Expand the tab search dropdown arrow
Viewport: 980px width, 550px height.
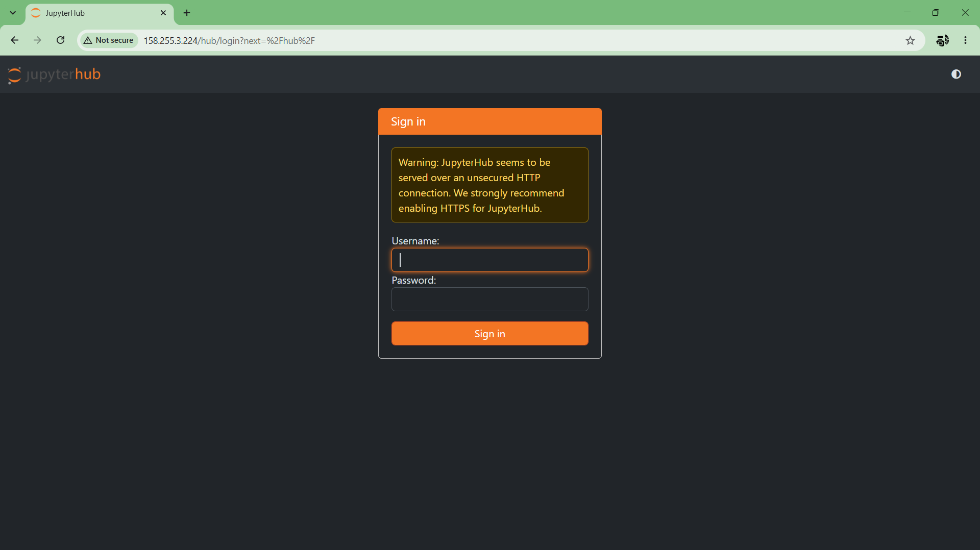coord(13,13)
